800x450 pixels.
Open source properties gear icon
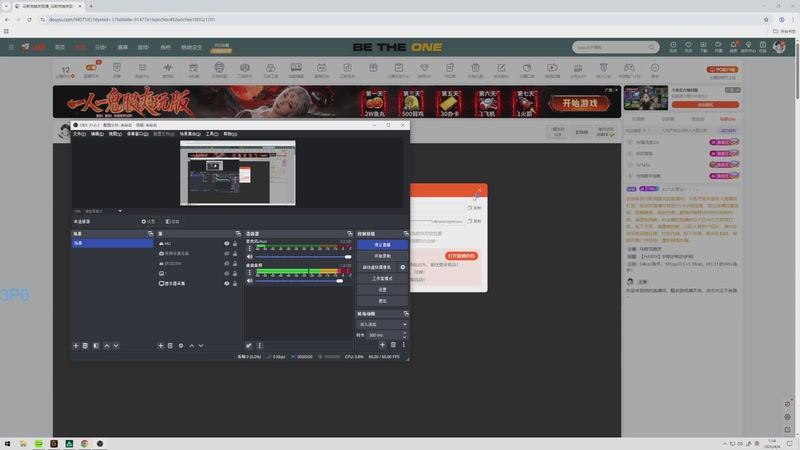[181, 346]
